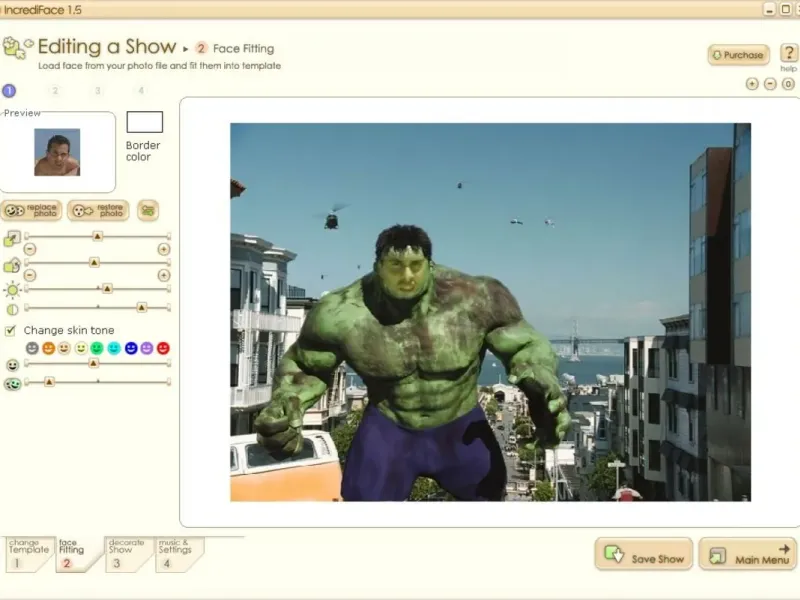800x600 pixels.
Task: Open the change Template tab
Action: pyautogui.click(x=29, y=554)
